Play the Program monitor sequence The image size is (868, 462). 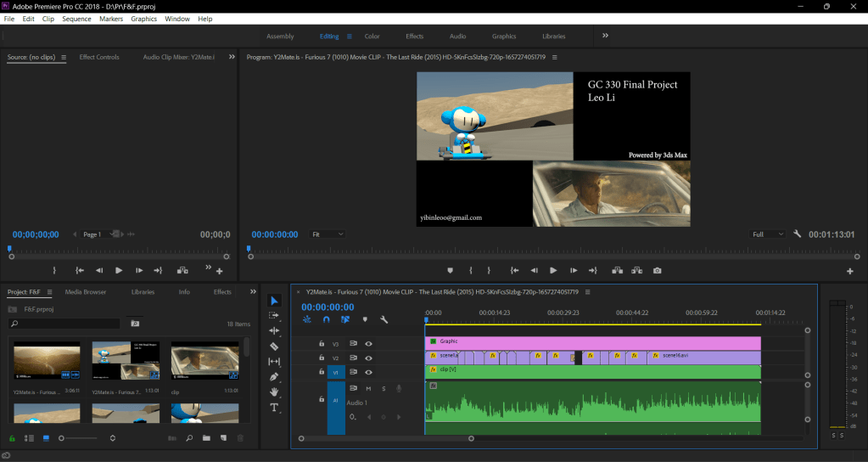[553, 270]
